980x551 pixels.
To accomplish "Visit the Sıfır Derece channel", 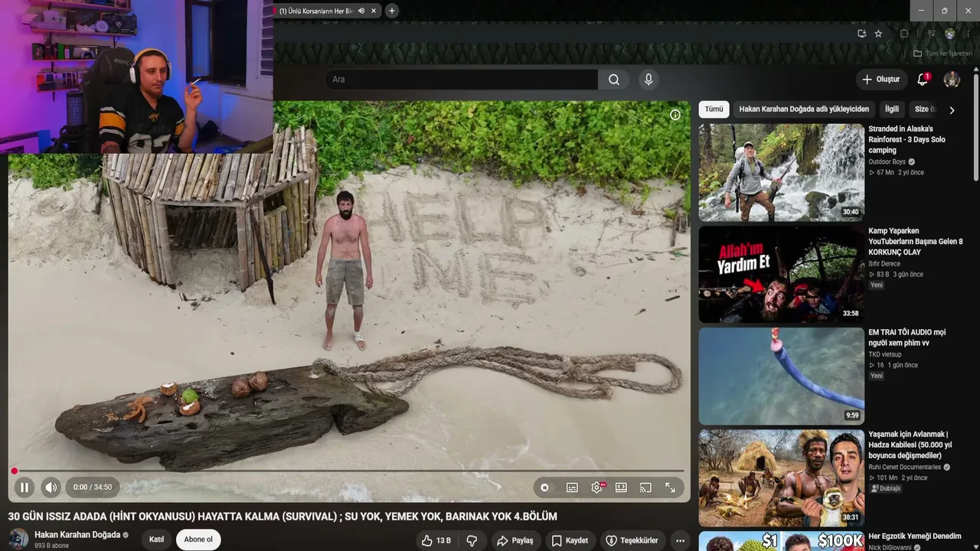I will [x=884, y=264].
